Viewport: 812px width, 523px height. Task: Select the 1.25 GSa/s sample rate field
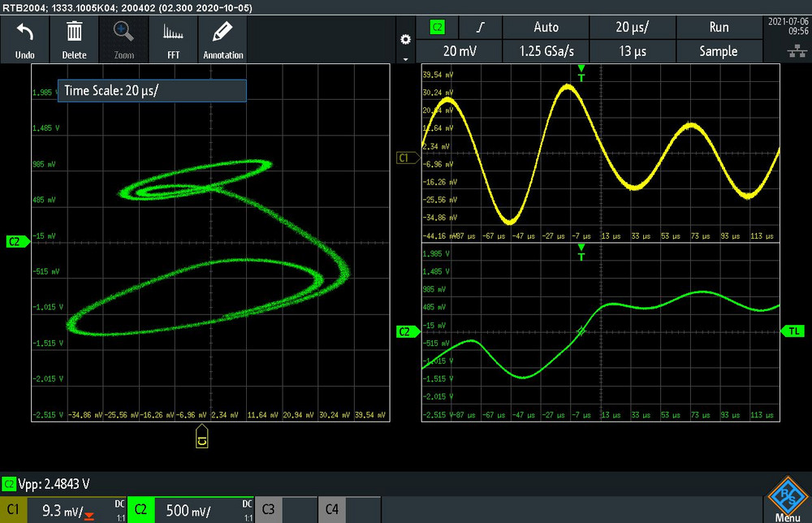point(546,51)
